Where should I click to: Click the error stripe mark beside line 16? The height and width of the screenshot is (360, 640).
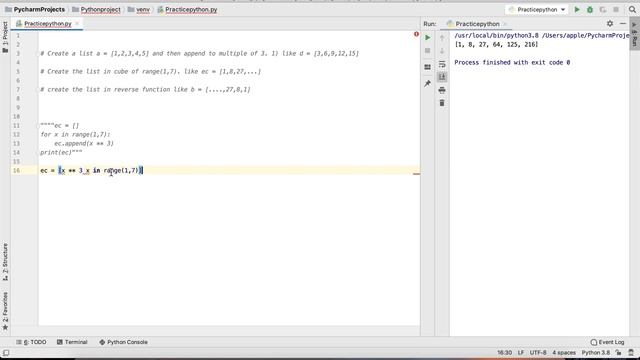416,174
